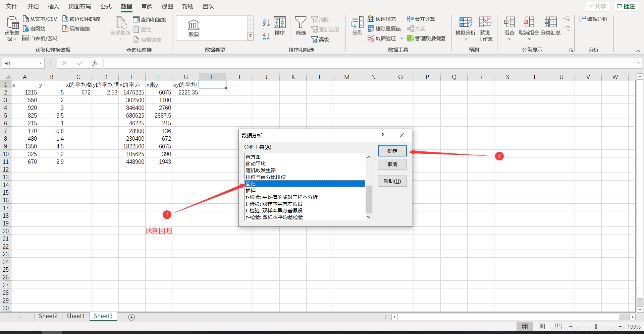Select t-检验: 双样本等方差假设 item
This screenshot has width=644, height=334.
[305, 204]
